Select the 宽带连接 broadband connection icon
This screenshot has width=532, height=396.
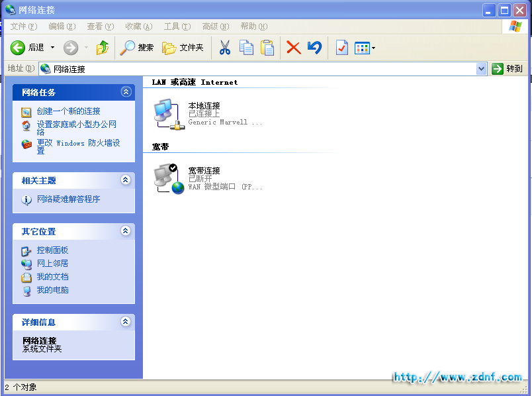tap(169, 179)
